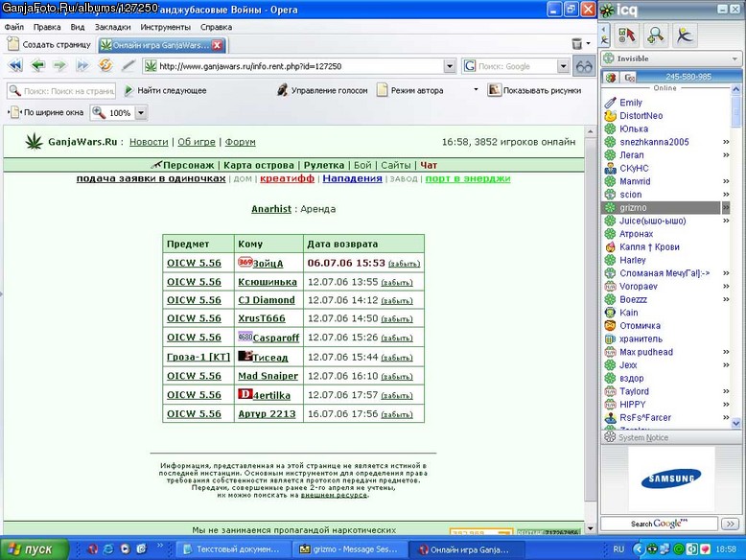Open Нападения link
746x560 pixels.
click(x=352, y=178)
